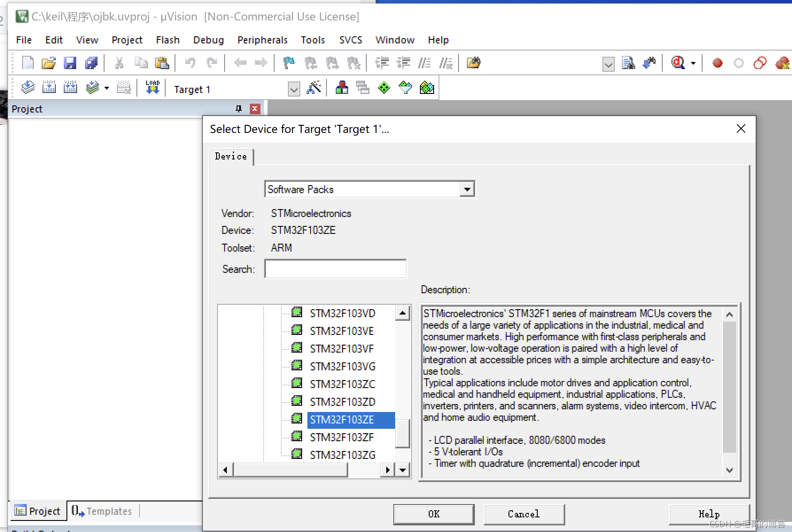792x532 pixels.
Task: Click the Copy icon
Action: coord(141,63)
